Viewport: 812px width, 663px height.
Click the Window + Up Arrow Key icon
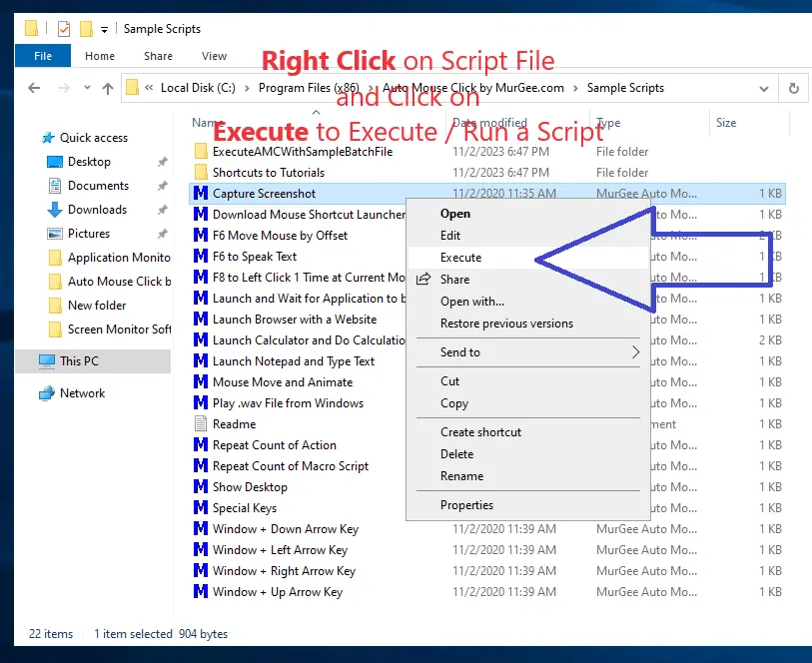coord(201,591)
